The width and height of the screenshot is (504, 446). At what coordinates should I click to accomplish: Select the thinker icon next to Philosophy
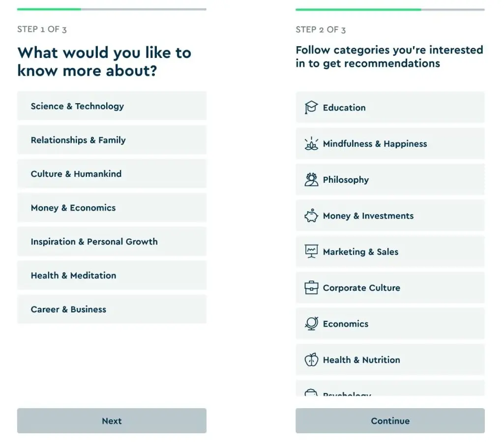pos(311,179)
